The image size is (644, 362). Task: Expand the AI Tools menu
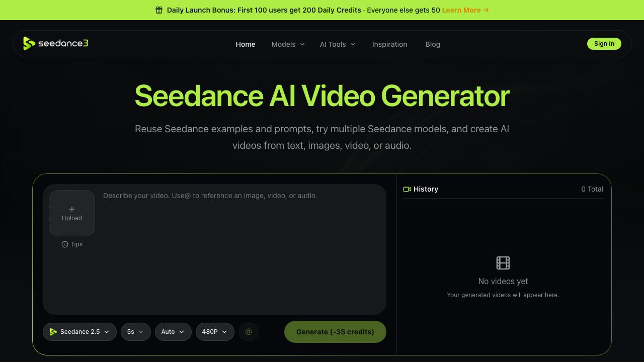(x=338, y=44)
